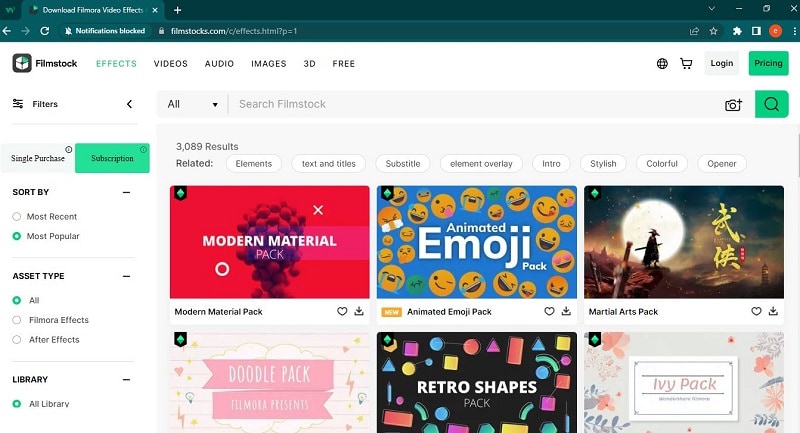The height and width of the screenshot is (433, 800).
Task: Click the Notifications blocked indicator
Action: (x=105, y=31)
